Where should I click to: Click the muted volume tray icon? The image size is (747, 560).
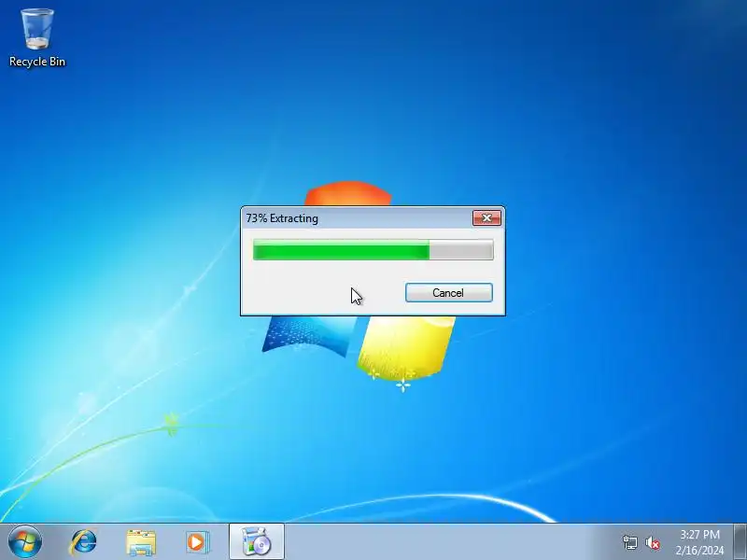click(x=653, y=542)
